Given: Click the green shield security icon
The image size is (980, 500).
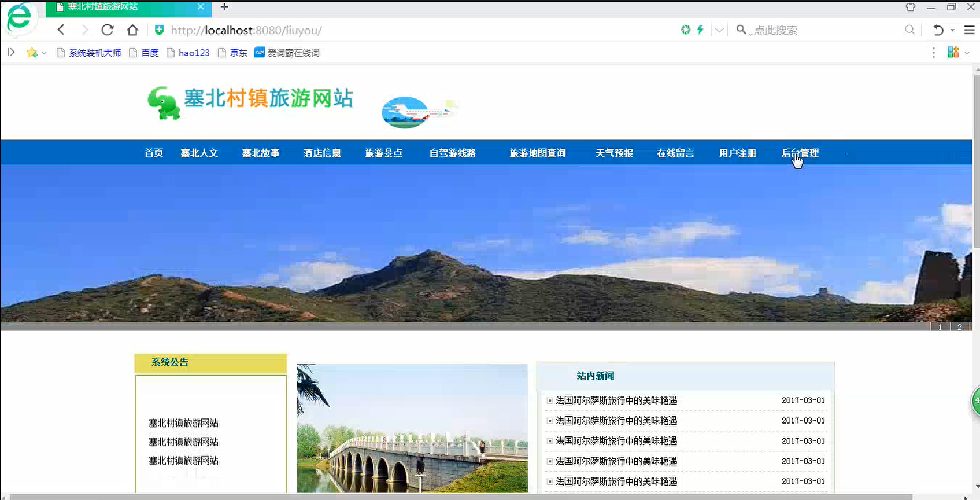Looking at the screenshot, I should tap(160, 30).
